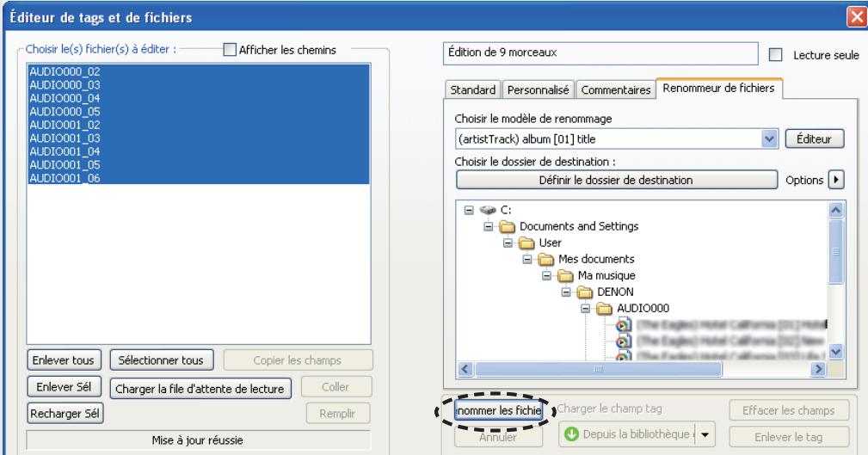Image resolution: width=868 pixels, height=455 pixels.
Task: Collapse the Mes documents tree node
Action: coord(527,259)
